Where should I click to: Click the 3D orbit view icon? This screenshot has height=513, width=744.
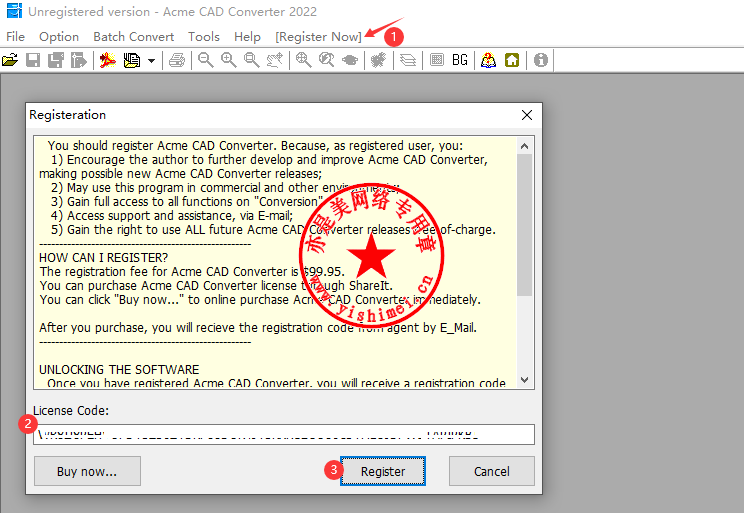tap(350, 60)
